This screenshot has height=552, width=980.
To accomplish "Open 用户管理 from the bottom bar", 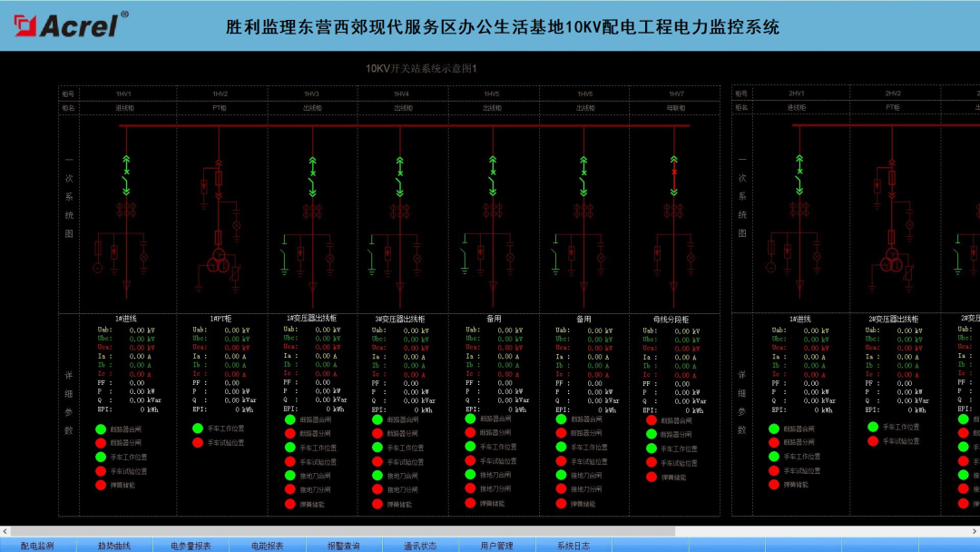I will 499,546.
